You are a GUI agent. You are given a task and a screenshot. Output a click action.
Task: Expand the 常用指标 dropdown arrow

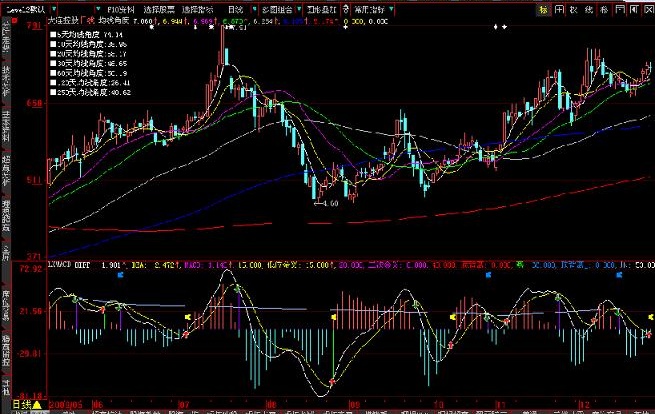(391, 9)
